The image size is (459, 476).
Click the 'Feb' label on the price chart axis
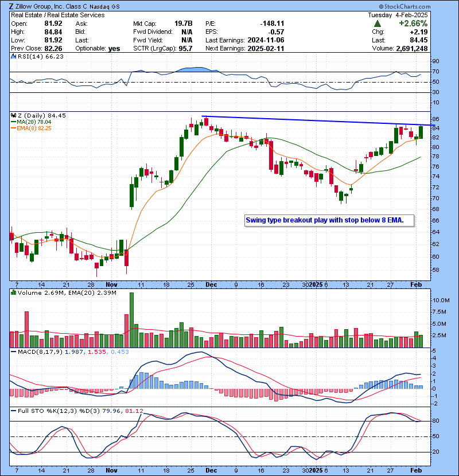pyautogui.click(x=416, y=285)
